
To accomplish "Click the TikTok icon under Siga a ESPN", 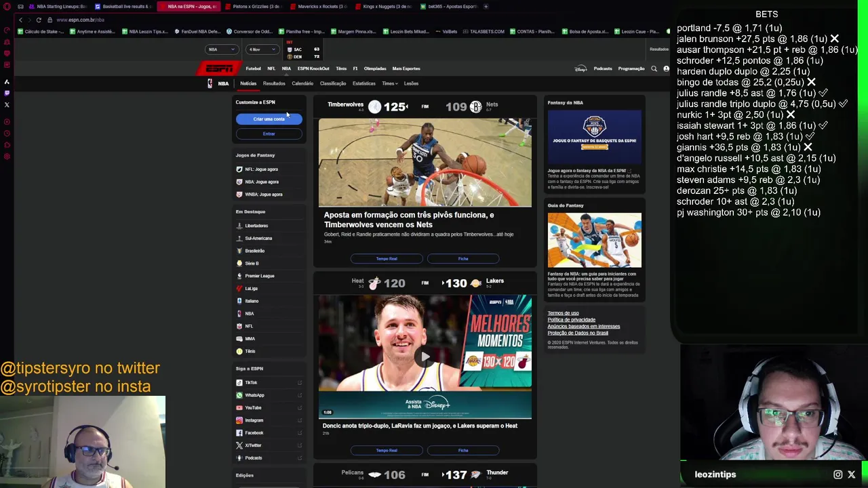I will tap(239, 383).
